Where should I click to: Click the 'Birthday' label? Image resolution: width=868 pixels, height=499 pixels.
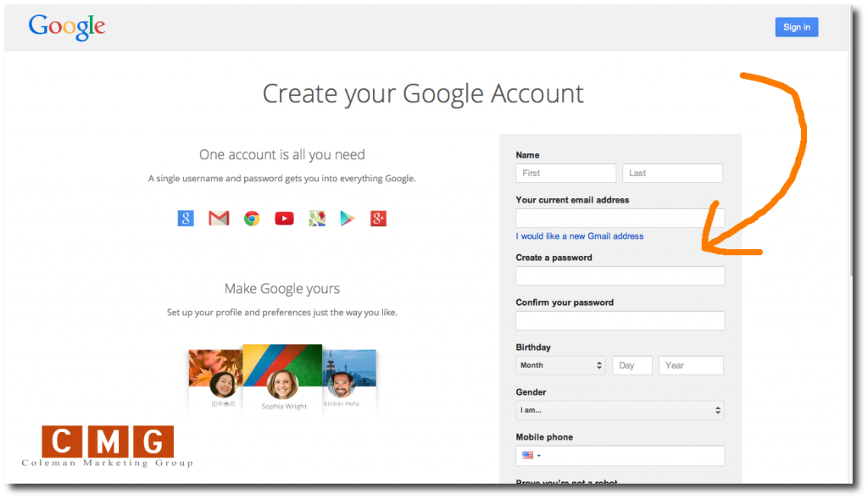[533, 347]
